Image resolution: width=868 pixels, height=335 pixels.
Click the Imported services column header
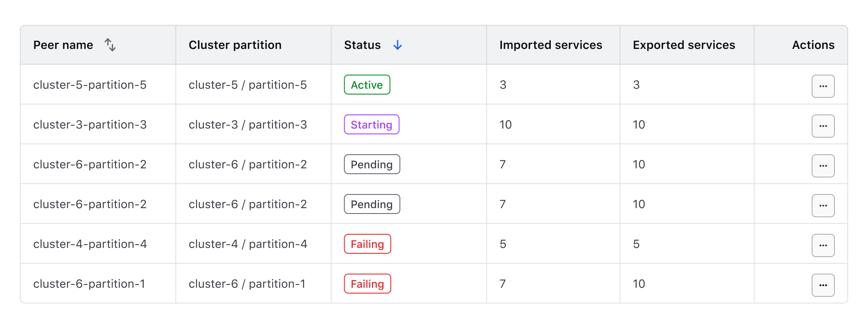[x=551, y=45]
